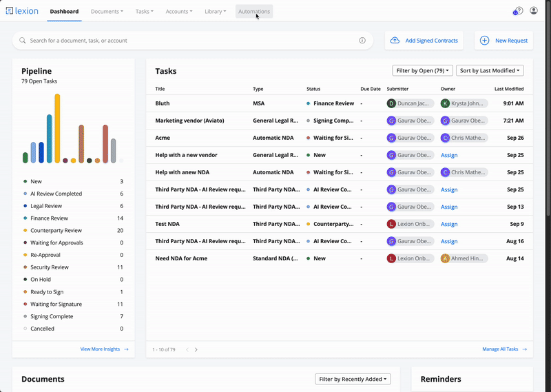
Task: Open Need NDA for Acme task
Action: (181, 258)
